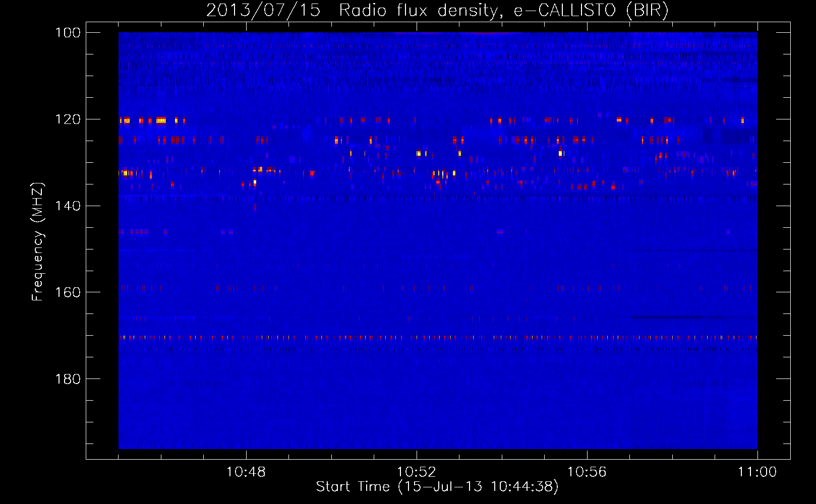Select the '180' frequency axis label
Image resolution: width=816 pixels, height=504 pixels.
(x=67, y=379)
